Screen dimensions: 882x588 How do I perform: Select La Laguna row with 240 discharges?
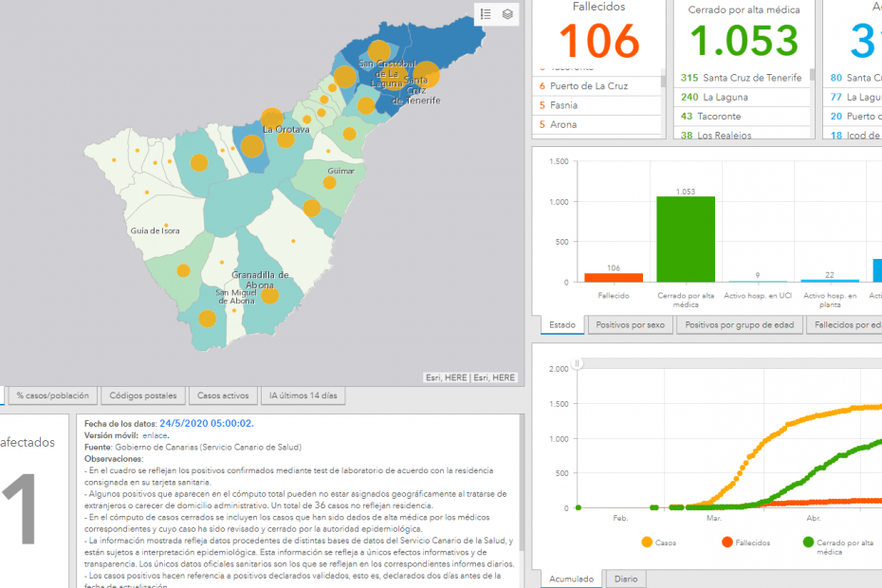(742, 97)
